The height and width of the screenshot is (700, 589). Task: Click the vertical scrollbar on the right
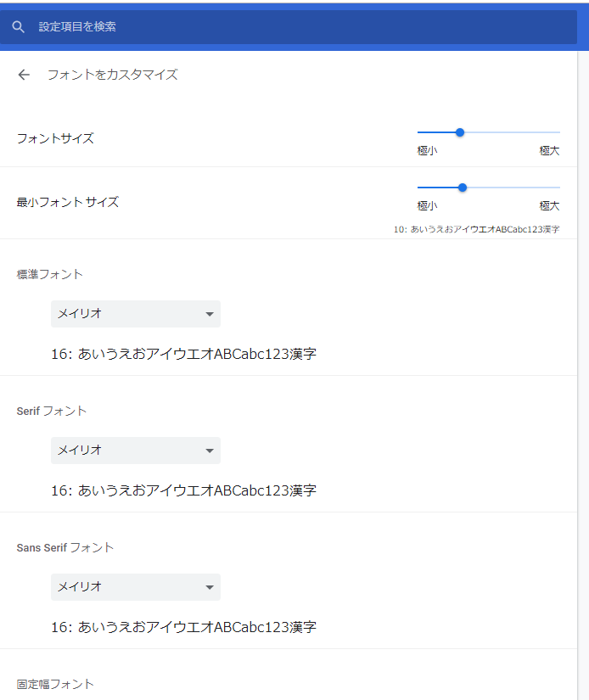(x=582, y=339)
